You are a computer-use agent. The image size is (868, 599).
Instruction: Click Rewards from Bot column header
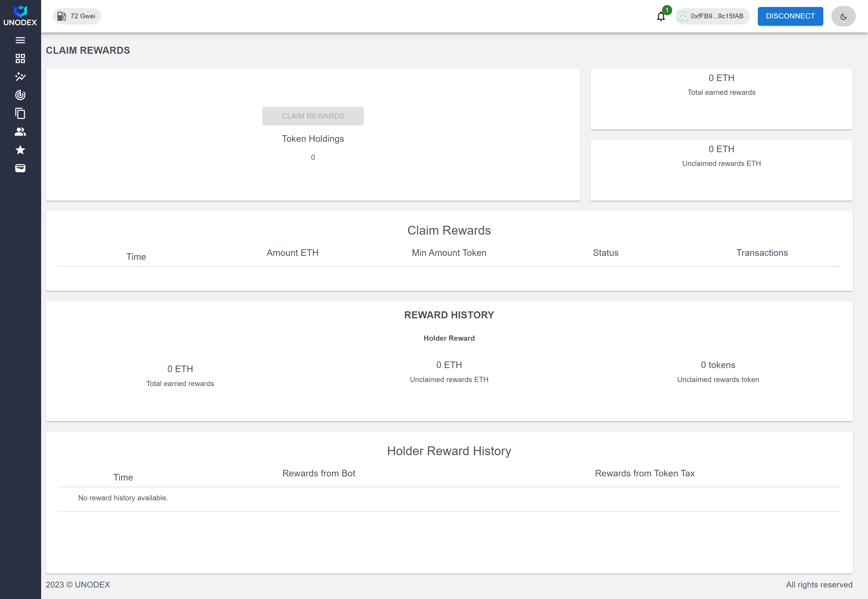pyautogui.click(x=318, y=473)
